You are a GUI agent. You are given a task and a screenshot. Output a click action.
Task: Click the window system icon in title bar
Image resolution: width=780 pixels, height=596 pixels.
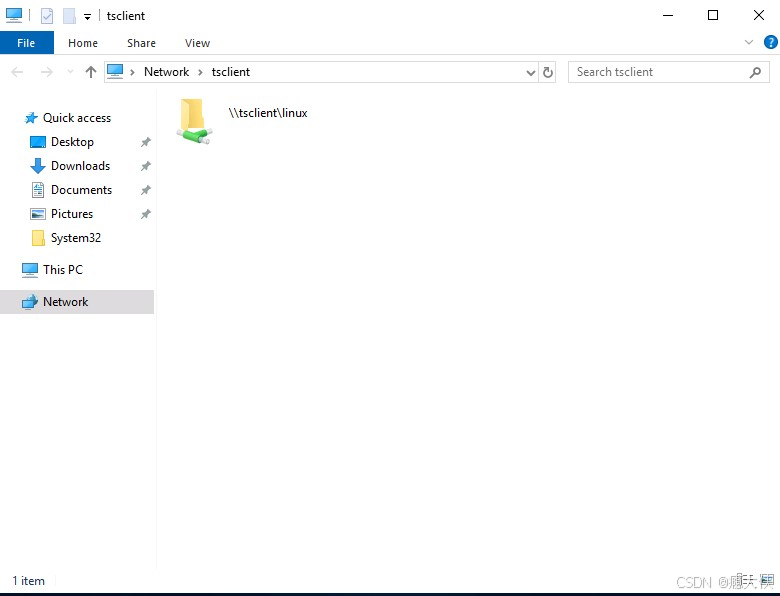click(x=13, y=15)
